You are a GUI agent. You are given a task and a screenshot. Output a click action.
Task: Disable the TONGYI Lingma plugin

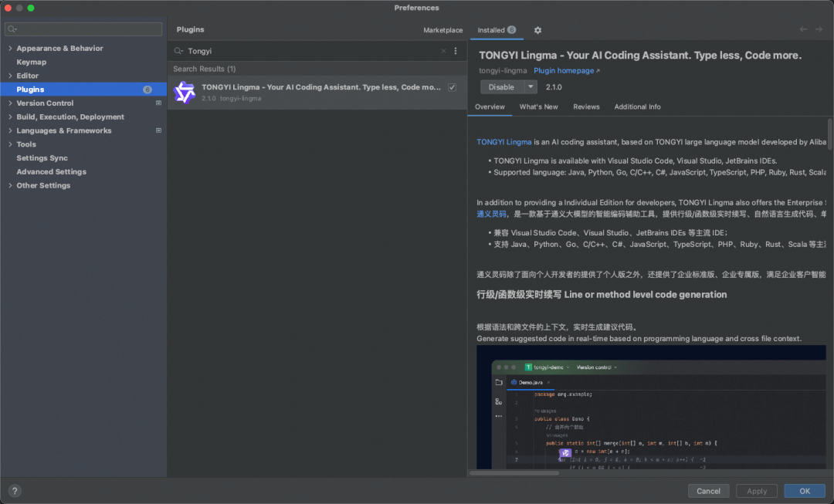tap(502, 86)
